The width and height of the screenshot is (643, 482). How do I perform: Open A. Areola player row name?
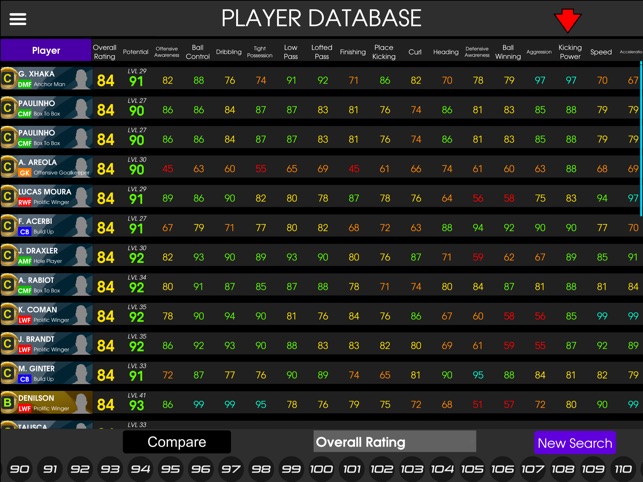point(37,162)
